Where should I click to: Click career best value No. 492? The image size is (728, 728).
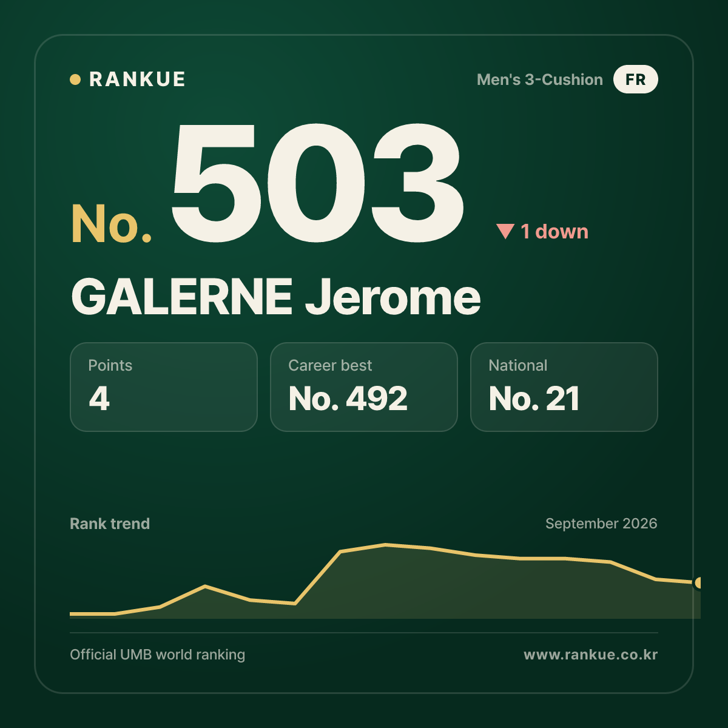[x=348, y=399]
